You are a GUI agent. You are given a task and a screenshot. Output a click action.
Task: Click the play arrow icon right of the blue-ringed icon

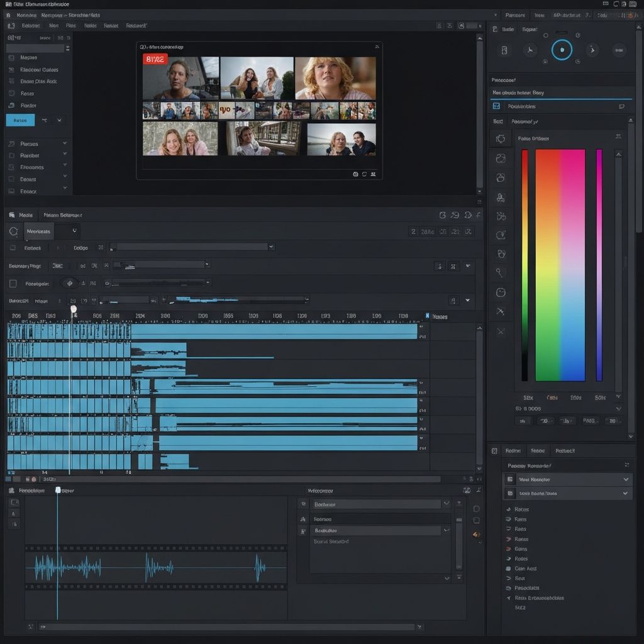pyautogui.click(x=591, y=50)
